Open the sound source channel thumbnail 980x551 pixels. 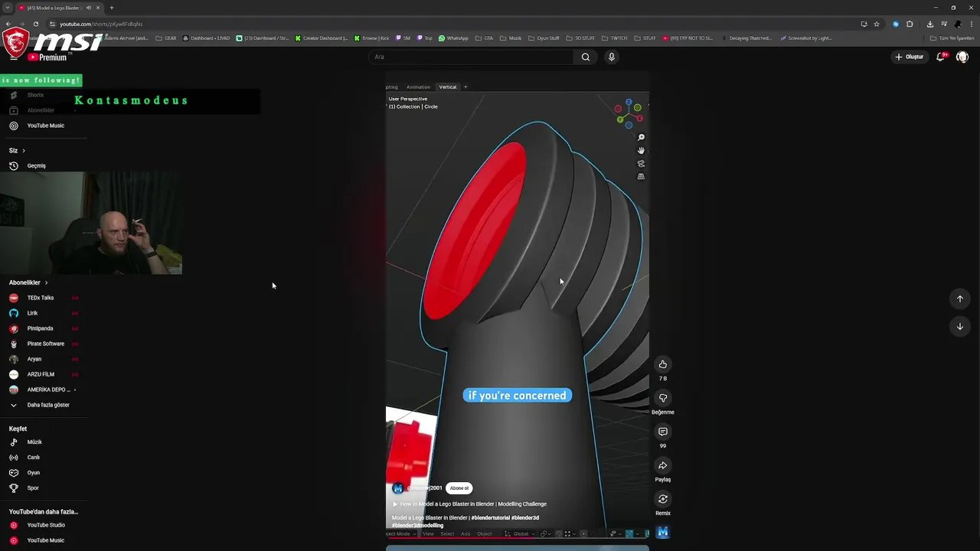click(x=663, y=532)
